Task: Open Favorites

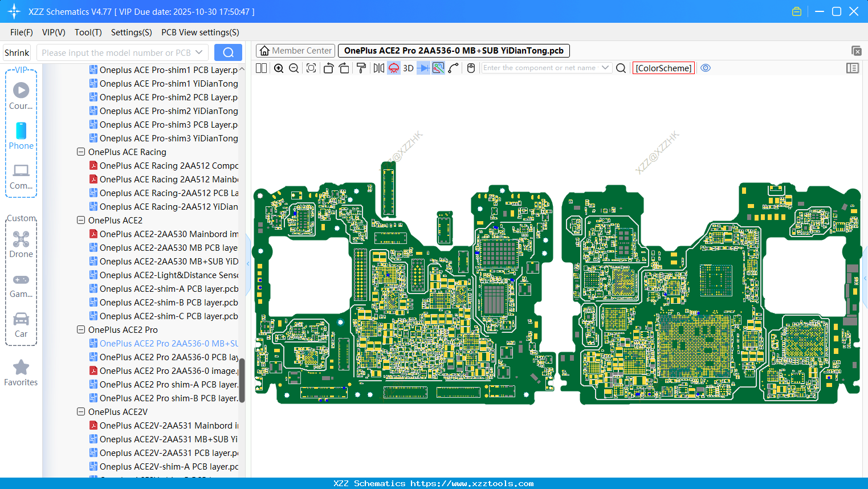Action: coord(21,373)
